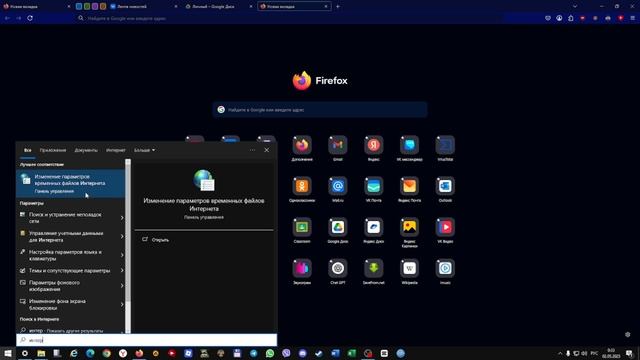The height and width of the screenshot is (360, 640).
Task: Open the Яндекс Почта shortcut tile
Action: [409, 186]
